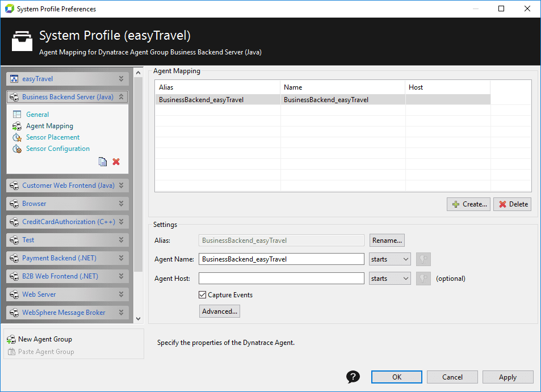Click the Sensor Configuration icon
Image resolution: width=541 pixels, height=392 pixels.
(17, 149)
